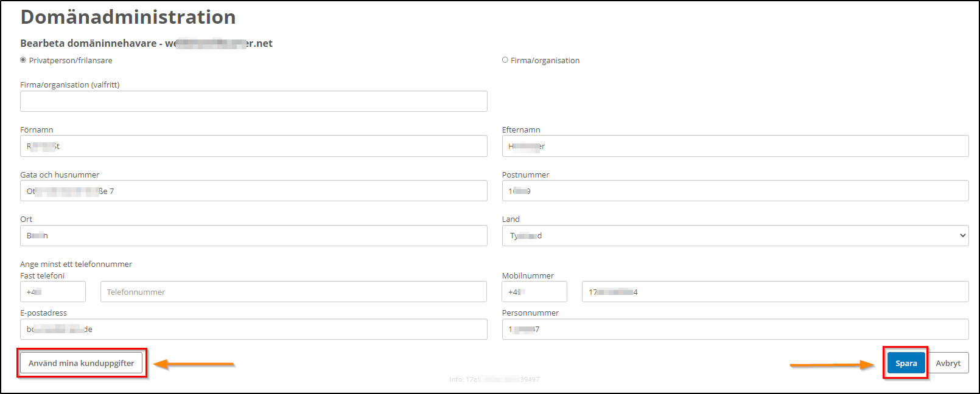Select the Firma/organisation radio button
Viewport: 980px width, 394px height.
point(505,60)
